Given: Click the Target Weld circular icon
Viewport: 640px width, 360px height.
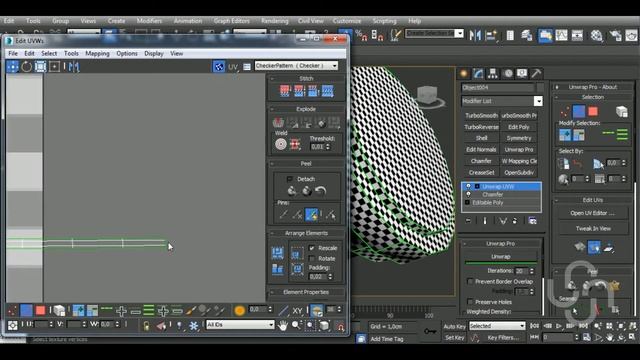Looking at the screenshot, I should click(280, 144).
